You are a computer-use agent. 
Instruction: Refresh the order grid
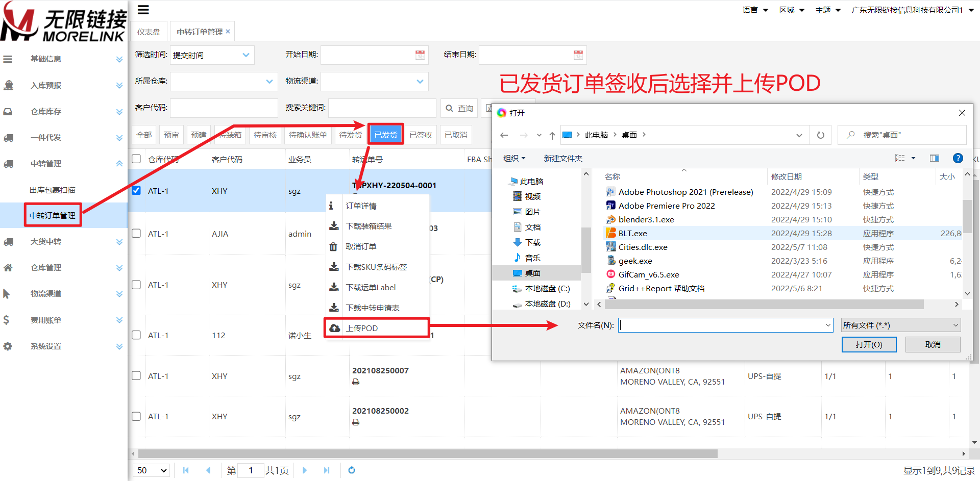(x=352, y=470)
